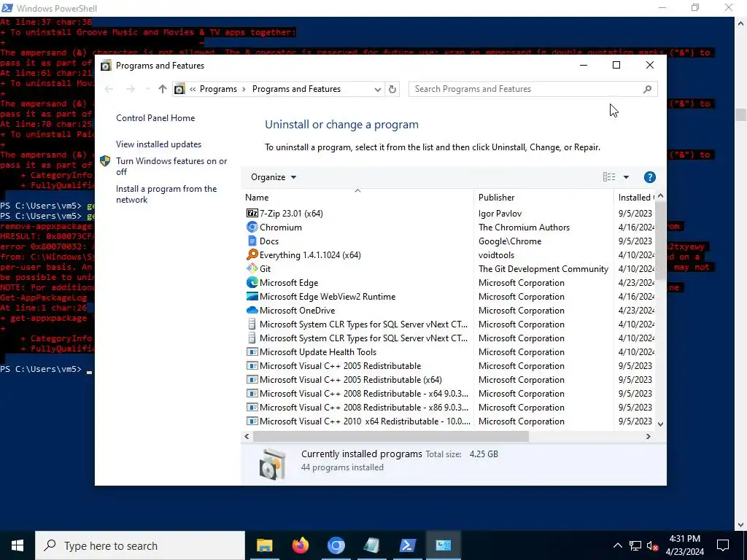Click the Programs breadcrumb in address bar
Viewport: 747px width, 560px height.
218,89
